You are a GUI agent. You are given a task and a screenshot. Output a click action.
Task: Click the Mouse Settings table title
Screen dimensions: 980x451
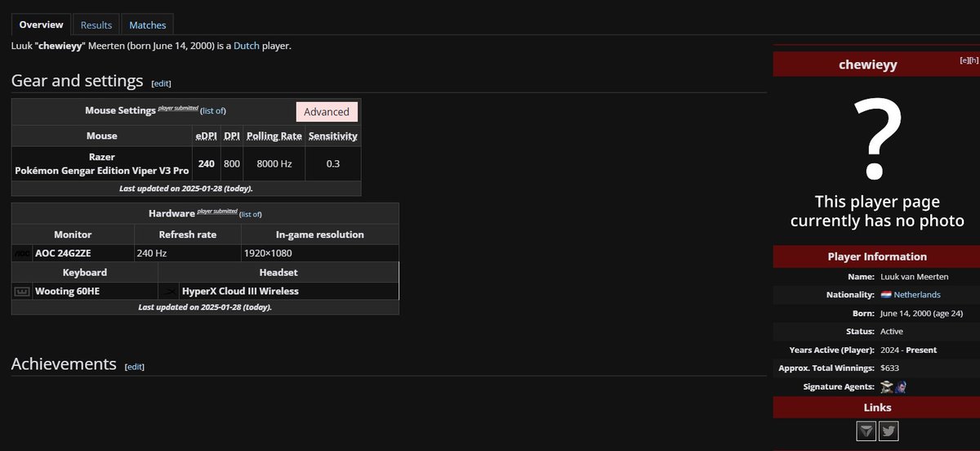click(120, 110)
